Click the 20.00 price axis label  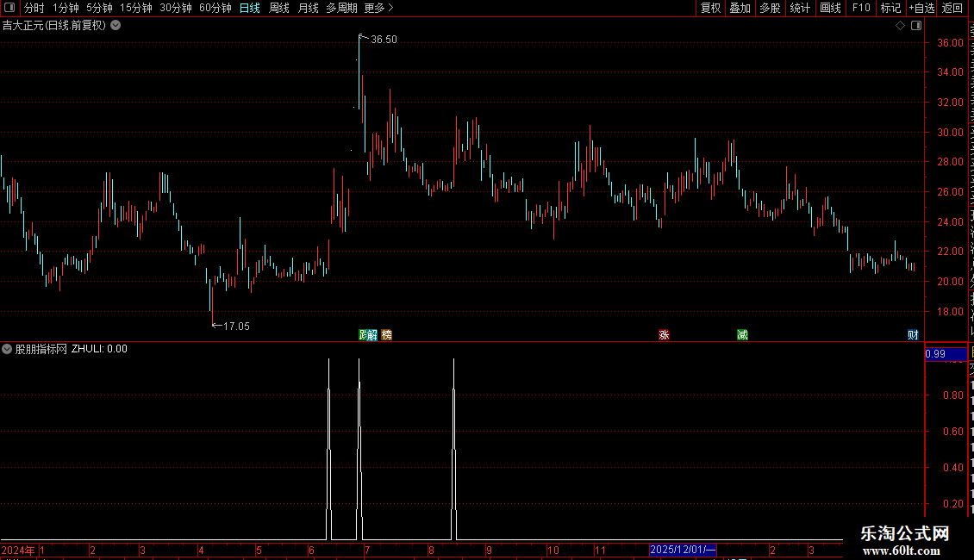point(950,281)
